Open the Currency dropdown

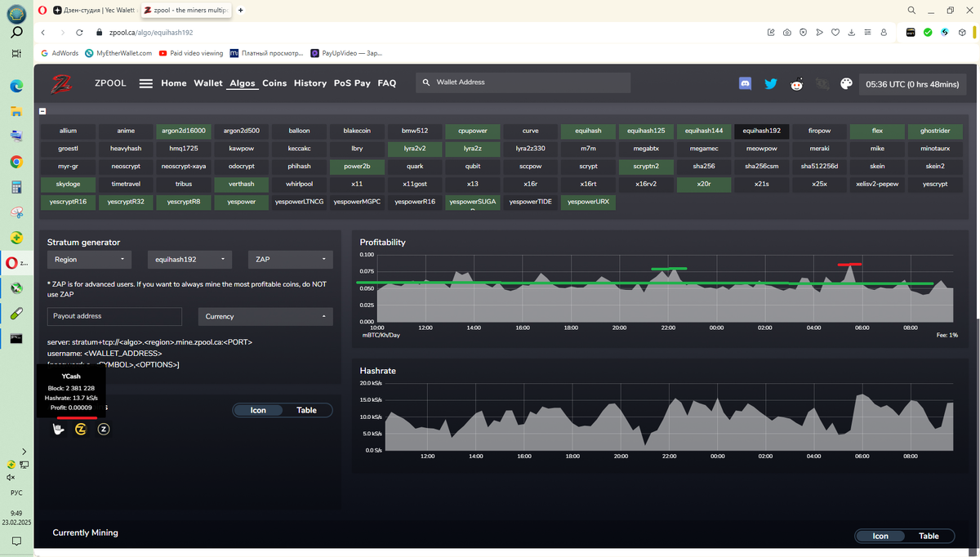pos(265,316)
